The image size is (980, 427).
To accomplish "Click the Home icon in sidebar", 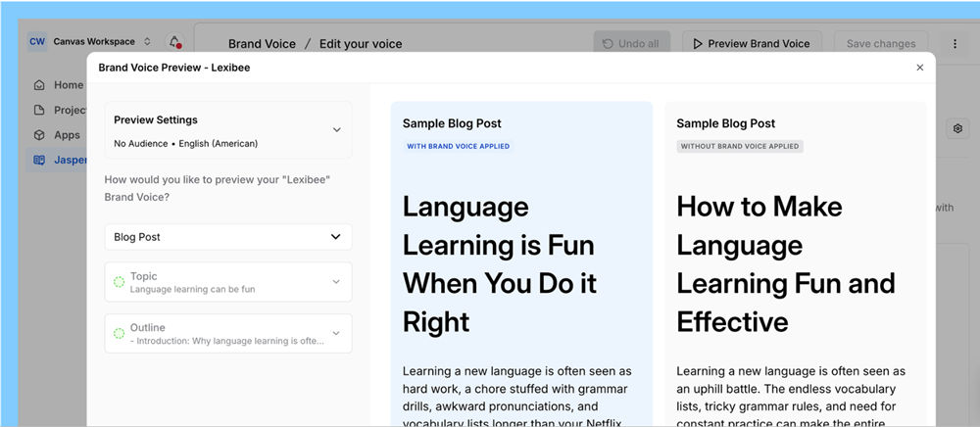I will [x=39, y=85].
